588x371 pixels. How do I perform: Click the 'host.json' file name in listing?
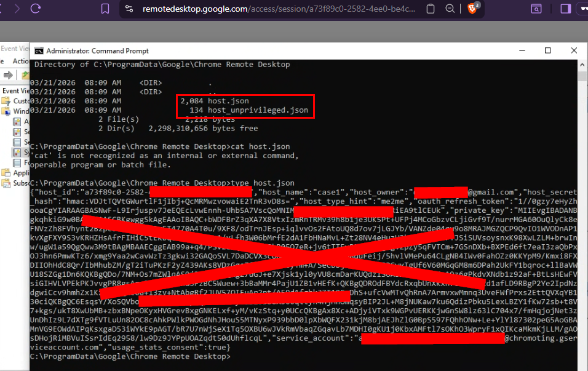(228, 101)
